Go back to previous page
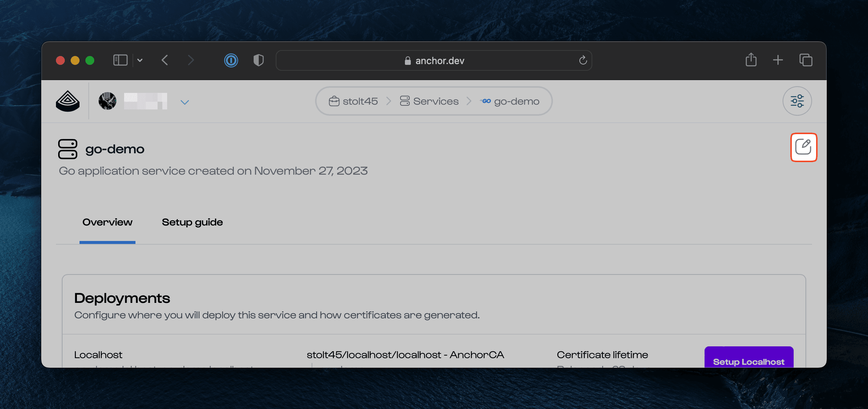This screenshot has height=409, width=868. coord(165,60)
